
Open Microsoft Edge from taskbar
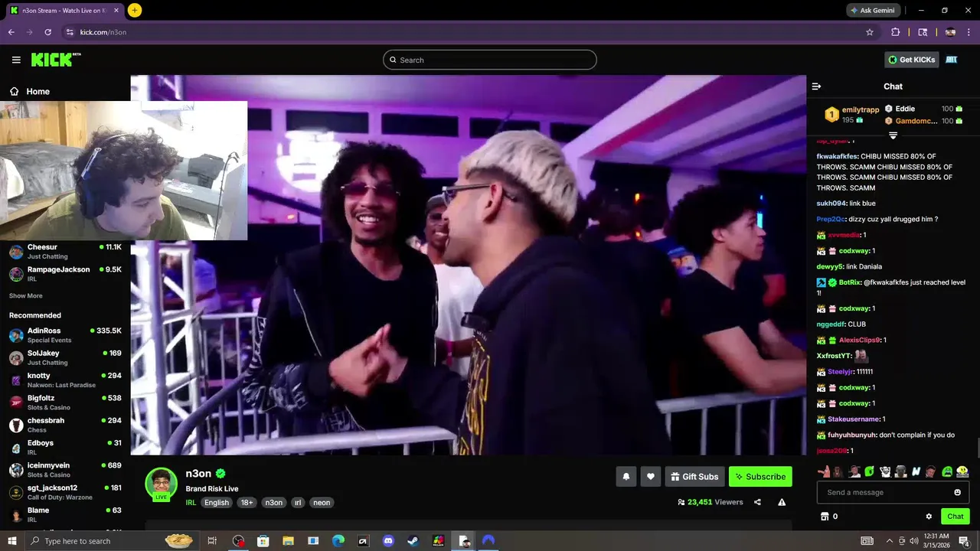[338, 541]
